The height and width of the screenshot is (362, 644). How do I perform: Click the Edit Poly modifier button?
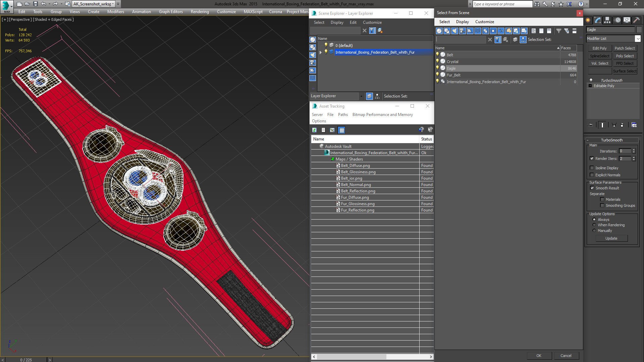click(x=599, y=48)
